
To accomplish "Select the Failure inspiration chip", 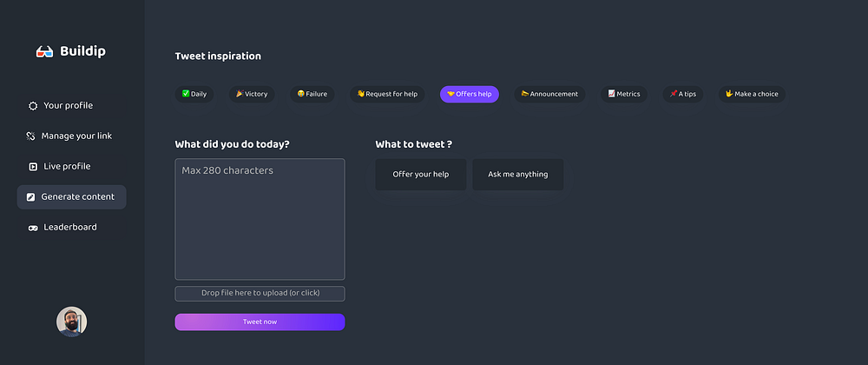I will (312, 94).
